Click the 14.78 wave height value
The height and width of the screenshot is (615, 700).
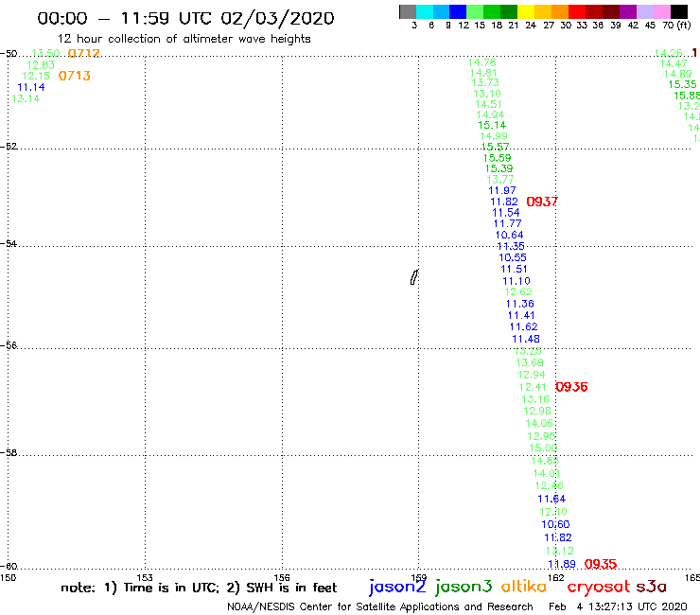(x=482, y=62)
